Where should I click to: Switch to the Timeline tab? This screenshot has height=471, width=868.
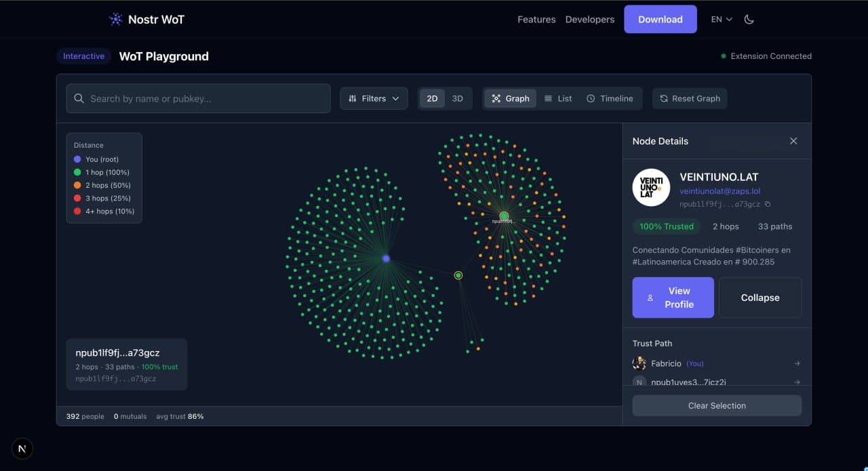point(610,98)
